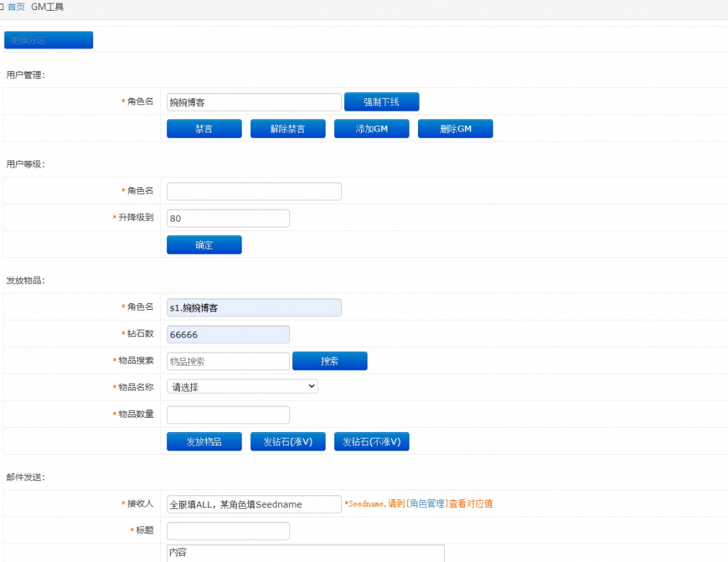
Task: Click the 角色名 field containing 婉婉博客
Action: 254,102
